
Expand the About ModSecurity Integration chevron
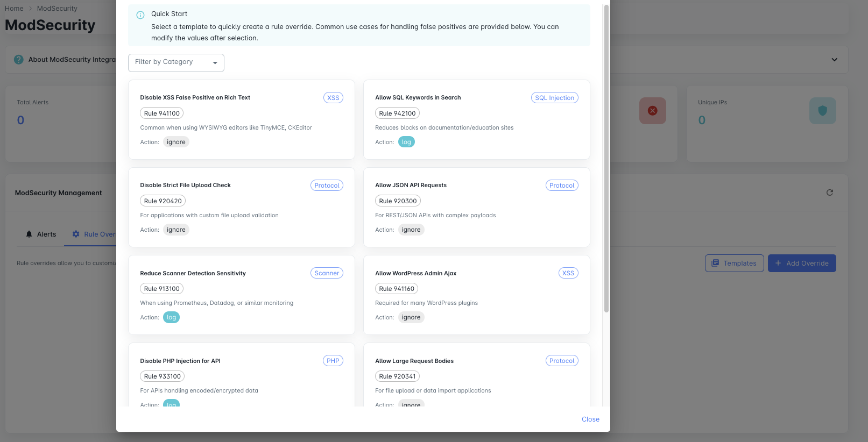pos(834,60)
